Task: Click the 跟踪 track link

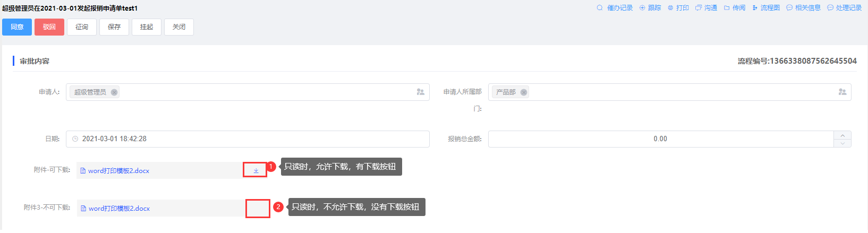Action: [x=650, y=8]
